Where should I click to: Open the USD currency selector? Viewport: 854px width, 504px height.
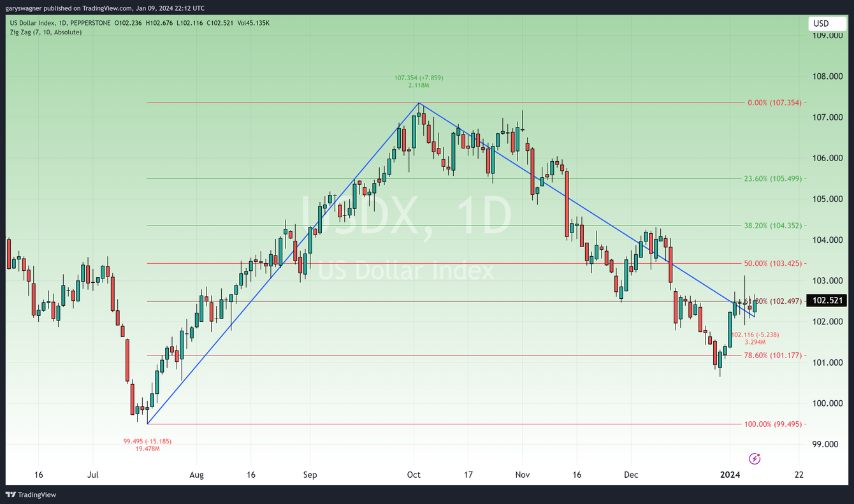coord(827,23)
